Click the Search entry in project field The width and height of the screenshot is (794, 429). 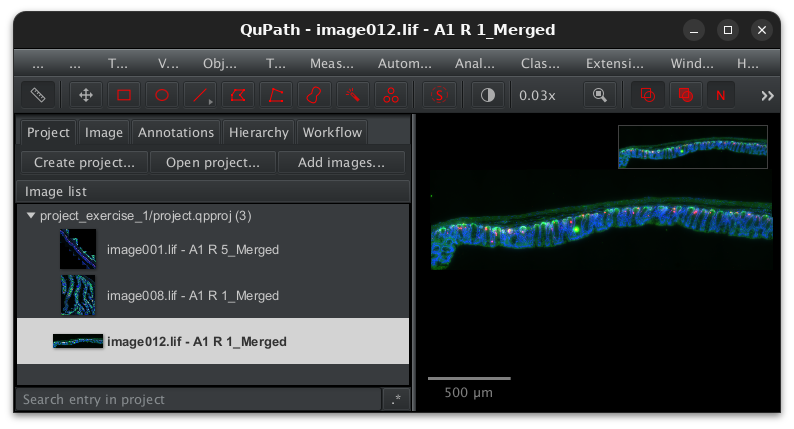tap(198, 399)
